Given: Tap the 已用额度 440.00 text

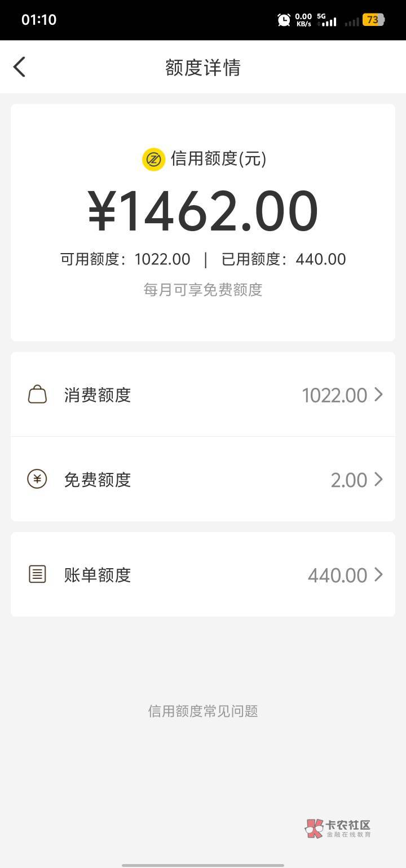Looking at the screenshot, I should (284, 259).
